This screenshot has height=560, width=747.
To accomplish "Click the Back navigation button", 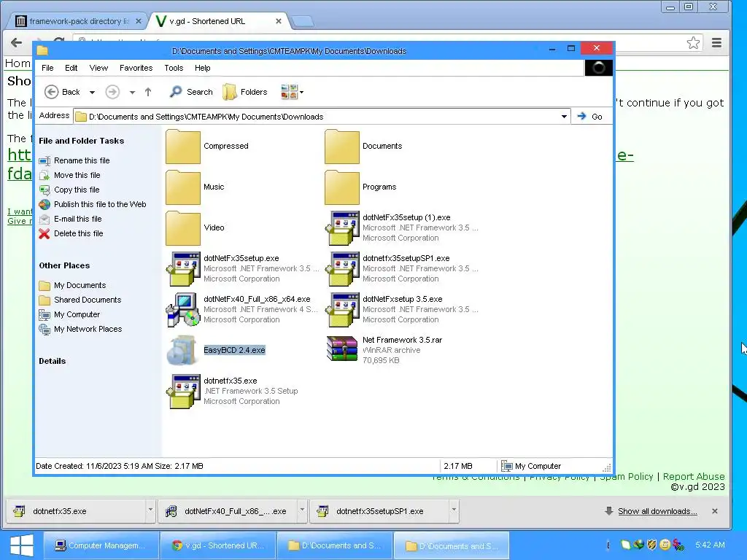I will pyautogui.click(x=63, y=92).
